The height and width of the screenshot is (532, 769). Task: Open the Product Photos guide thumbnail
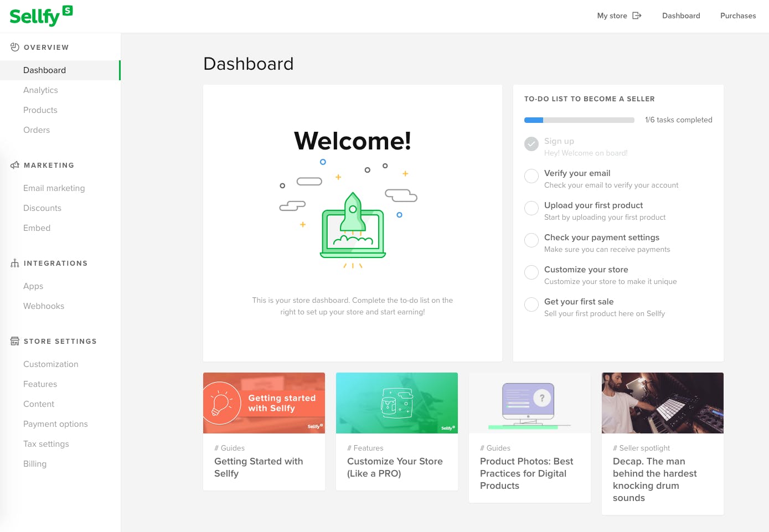(530, 403)
